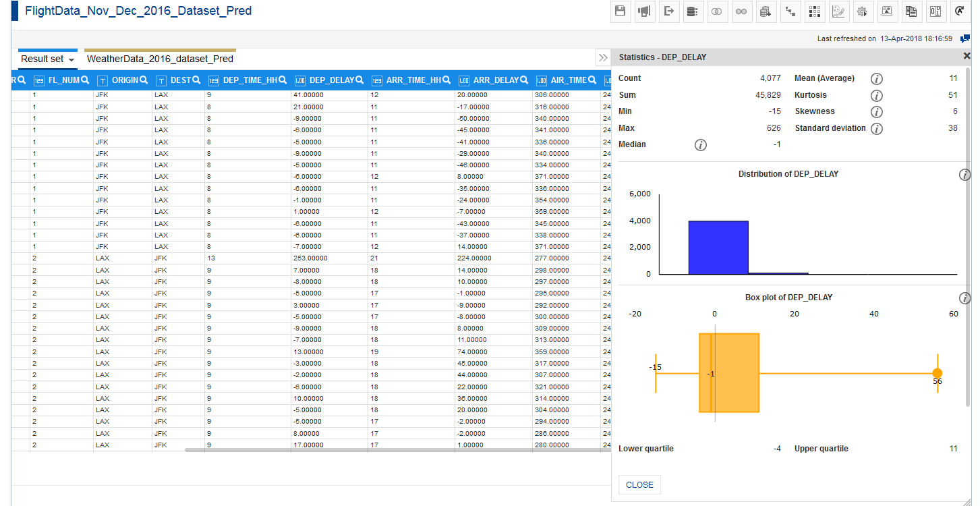Screen dimensions: 980x506
Task: Click the Save floppy disk icon
Action: [x=621, y=11]
